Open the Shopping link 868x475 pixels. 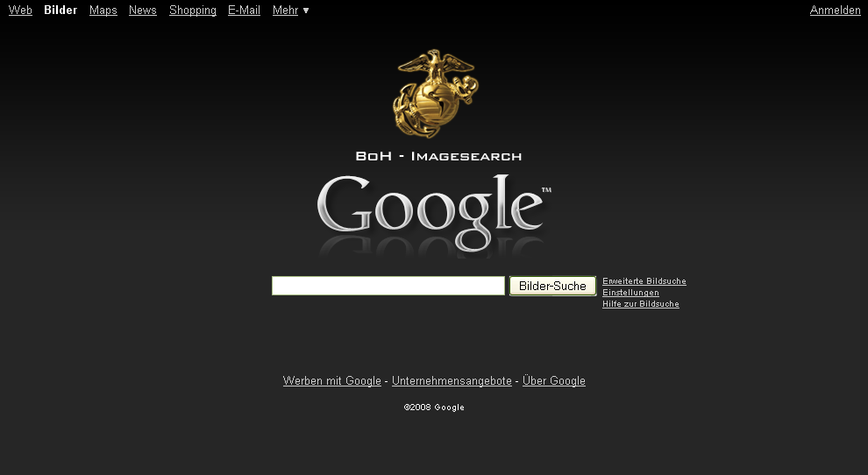tap(193, 10)
